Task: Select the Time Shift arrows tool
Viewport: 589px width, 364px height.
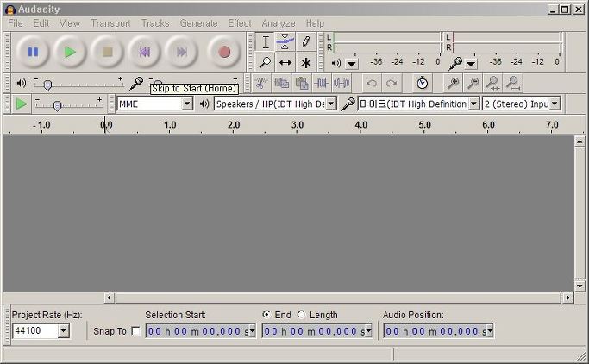Action: click(285, 62)
